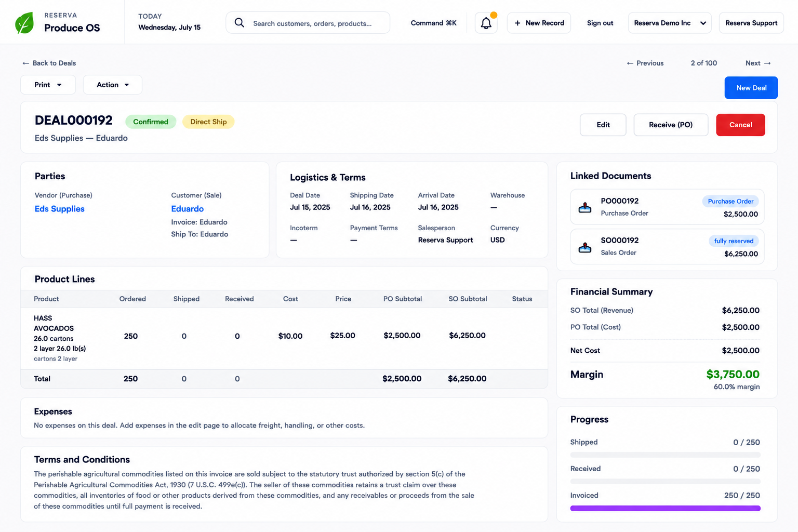Click the USD currency value

[x=497, y=240]
